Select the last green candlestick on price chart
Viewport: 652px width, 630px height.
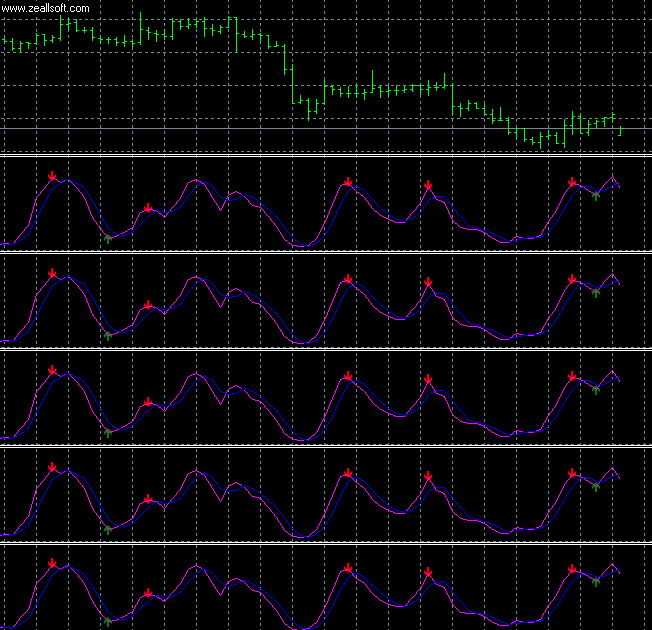point(621,128)
